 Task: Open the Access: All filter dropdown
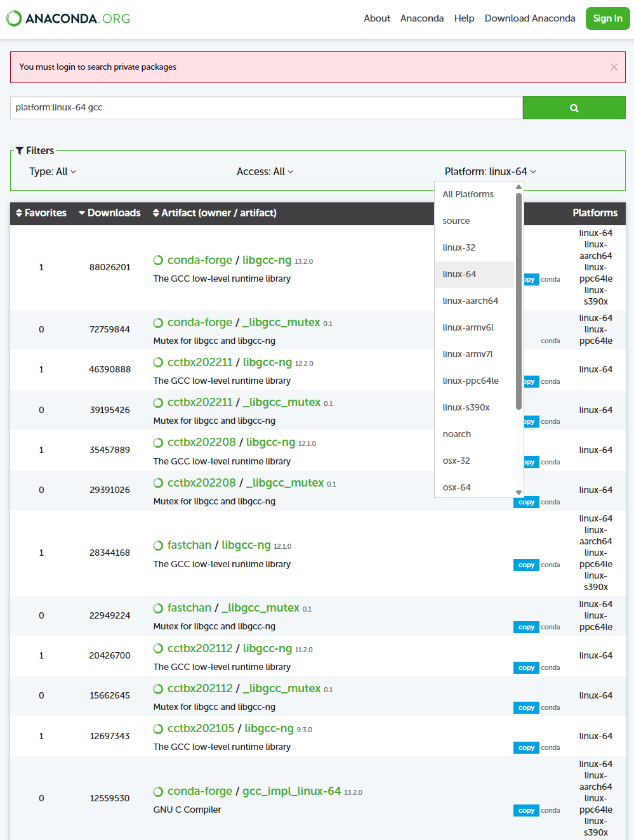(265, 172)
